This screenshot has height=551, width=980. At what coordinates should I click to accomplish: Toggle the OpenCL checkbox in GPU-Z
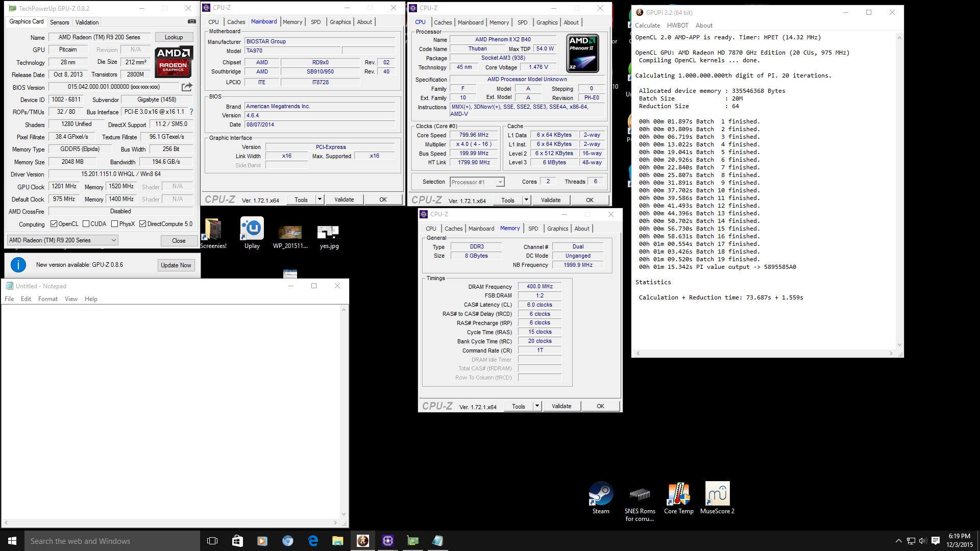tap(54, 224)
